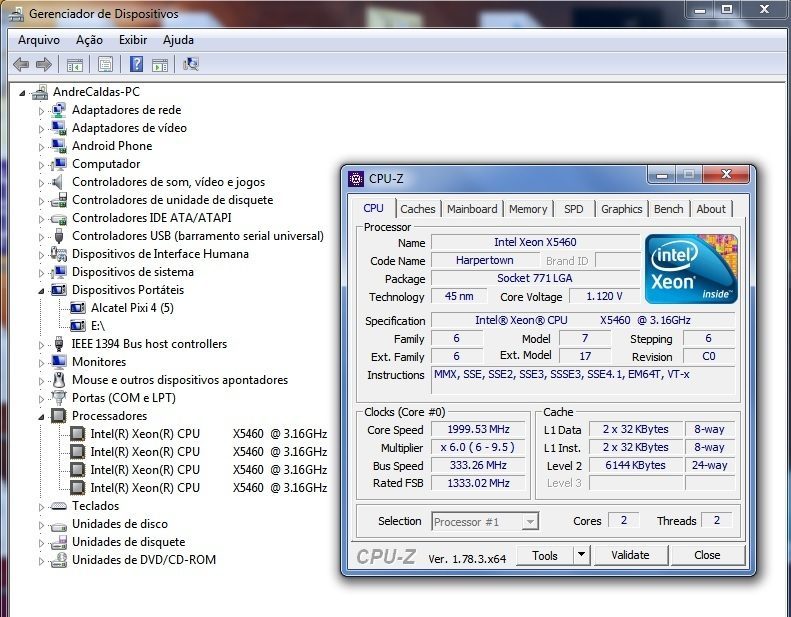The width and height of the screenshot is (791, 617).
Task: Click the Close button in CPU-Z
Action: pyautogui.click(x=707, y=555)
